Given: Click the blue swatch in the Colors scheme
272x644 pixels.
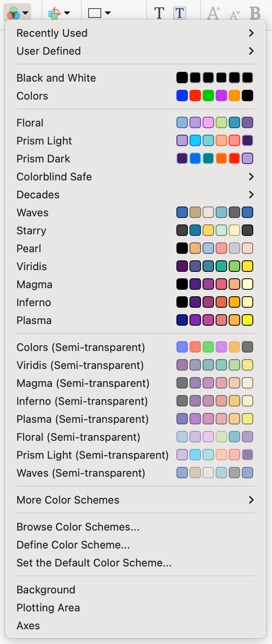Looking at the screenshot, I should click(x=182, y=95).
